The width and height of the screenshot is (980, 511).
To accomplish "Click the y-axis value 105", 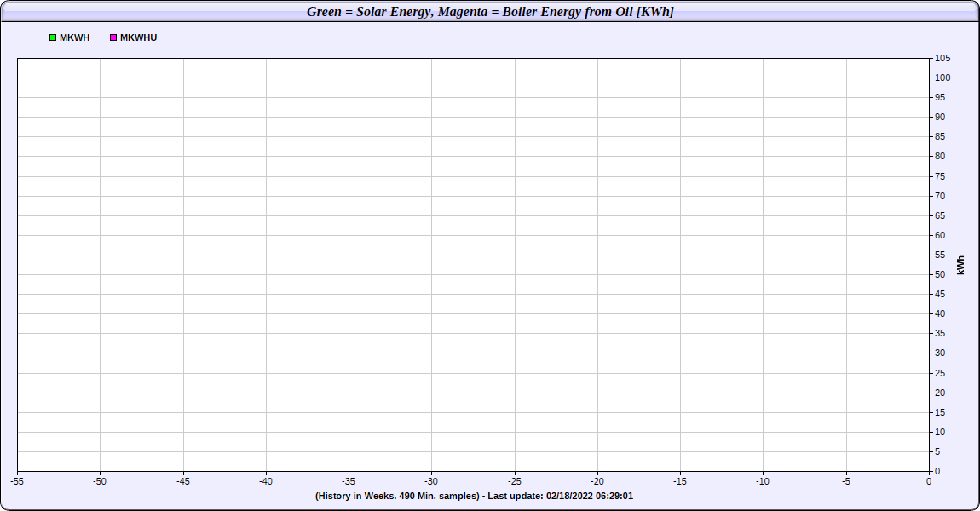I will [943, 58].
